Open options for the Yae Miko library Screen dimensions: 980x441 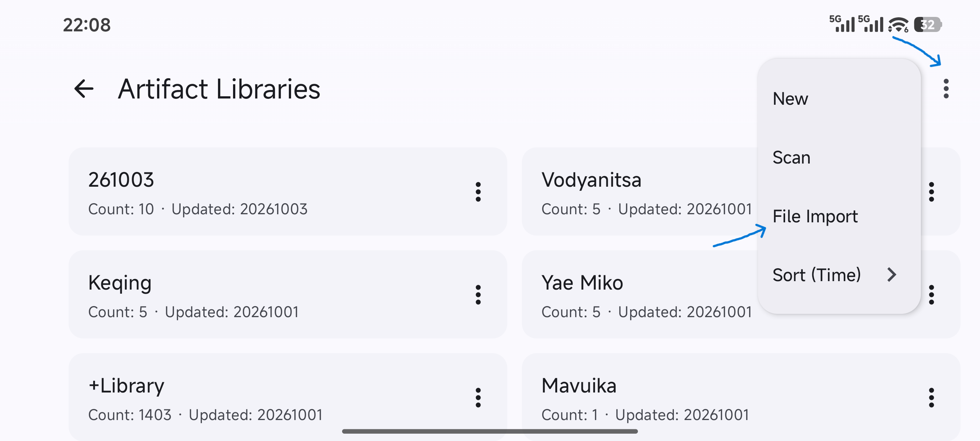pos(931,294)
